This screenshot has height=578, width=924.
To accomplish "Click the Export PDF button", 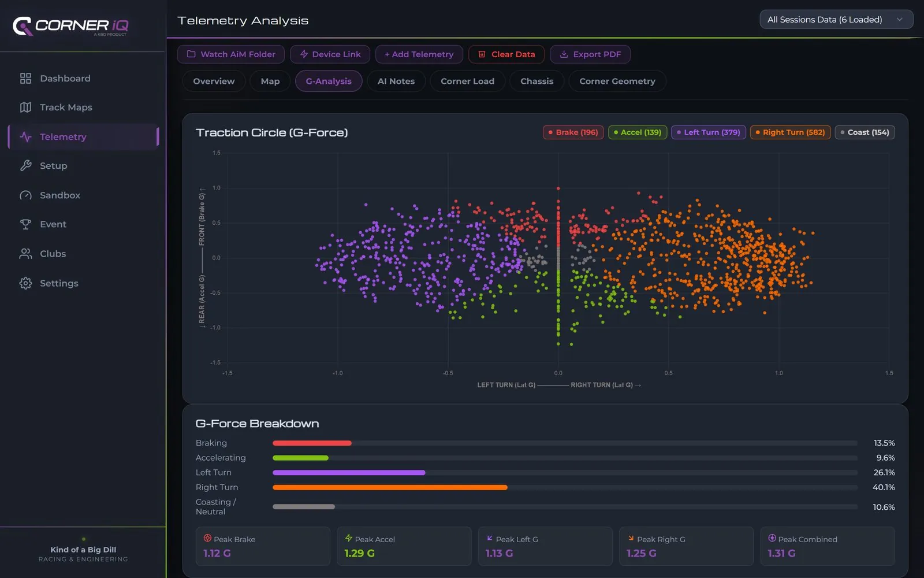I will point(590,54).
